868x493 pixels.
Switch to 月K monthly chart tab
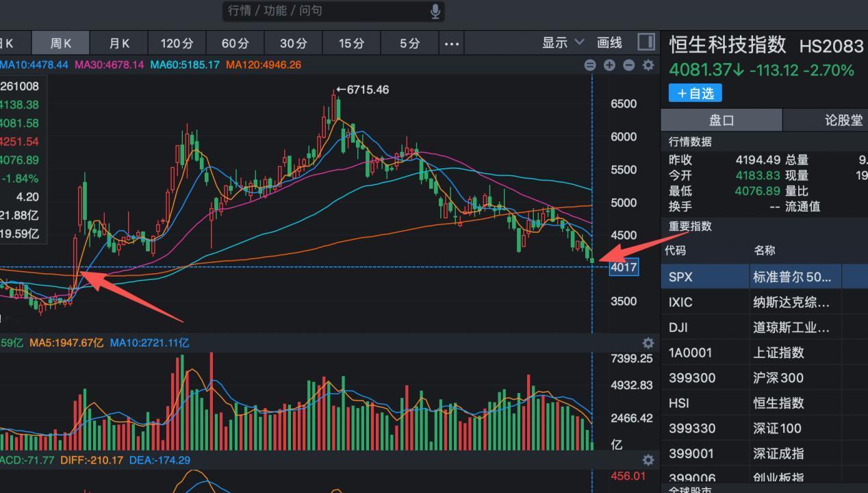119,43
